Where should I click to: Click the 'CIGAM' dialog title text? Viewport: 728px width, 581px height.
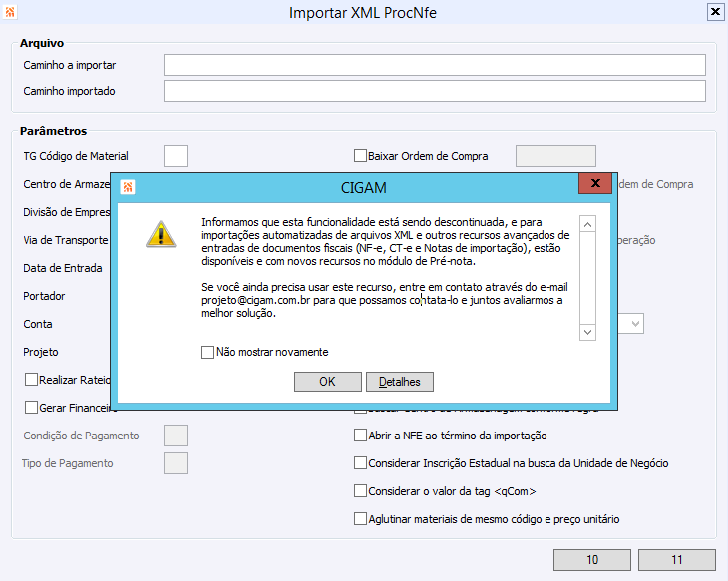pos(364,188)
